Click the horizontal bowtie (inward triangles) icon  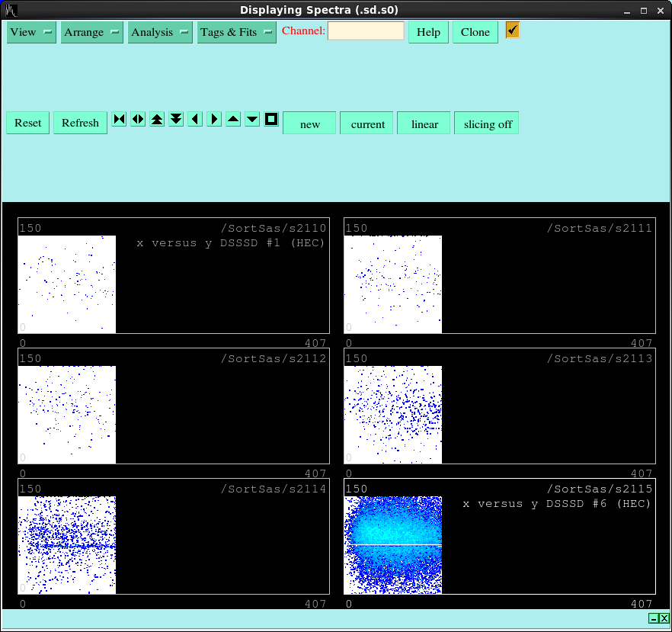[x=120, y=120]
